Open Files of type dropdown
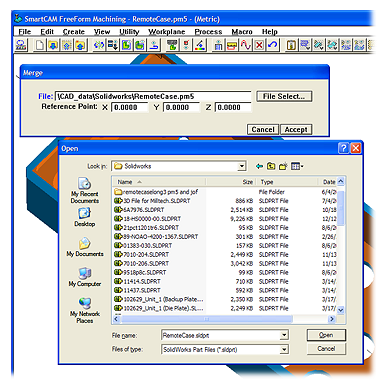This screenshot has width=392, height=386. pos(284,349)
